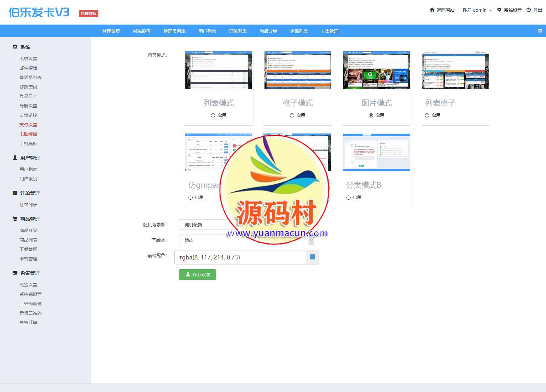Choose 分类模式B radio button
The width and height of the screenshot is (546, 392).
click(x=348, y=198)
